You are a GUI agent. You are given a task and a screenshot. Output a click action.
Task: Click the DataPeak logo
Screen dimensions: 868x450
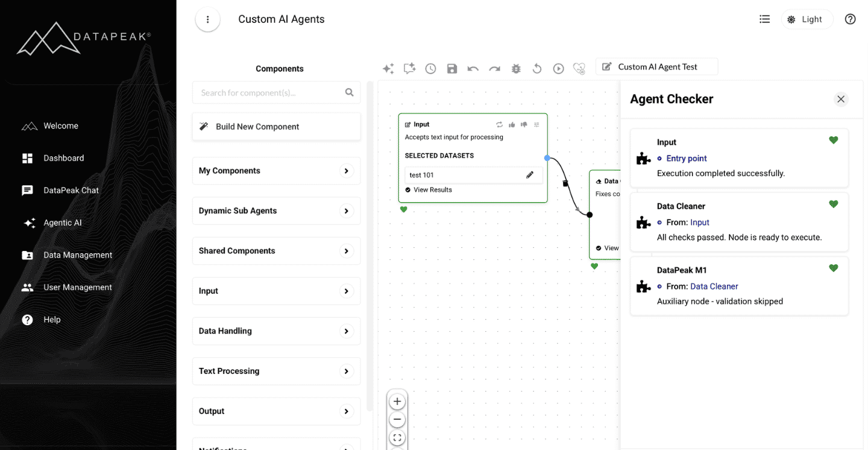click(x=84, y=39)
